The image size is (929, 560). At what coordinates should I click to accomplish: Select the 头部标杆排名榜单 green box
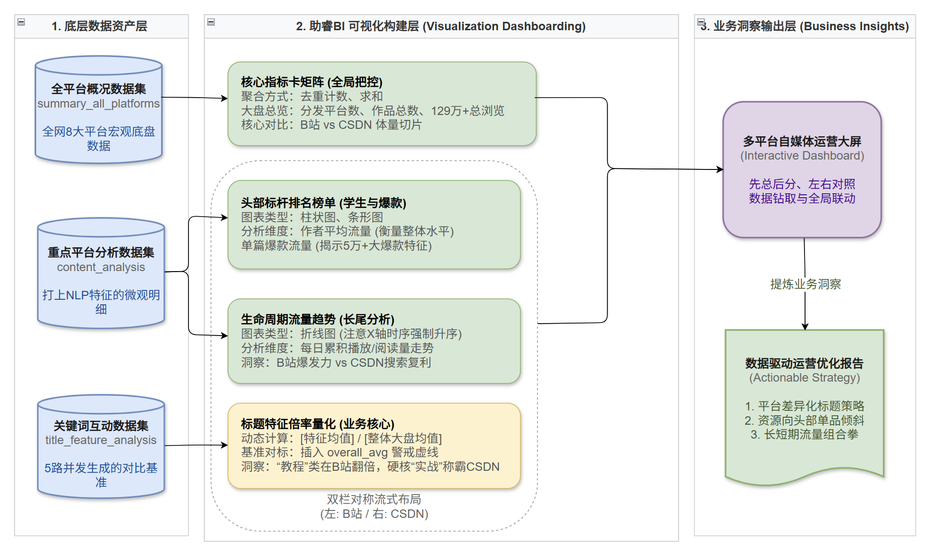point(374,224)
